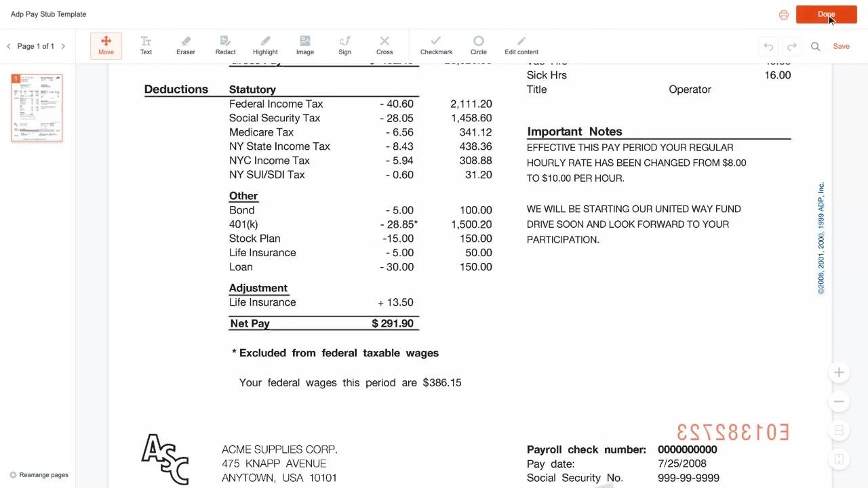The image size is (868, 488).
Task: Click the 'Deductions' section heading
Action: 176,89
